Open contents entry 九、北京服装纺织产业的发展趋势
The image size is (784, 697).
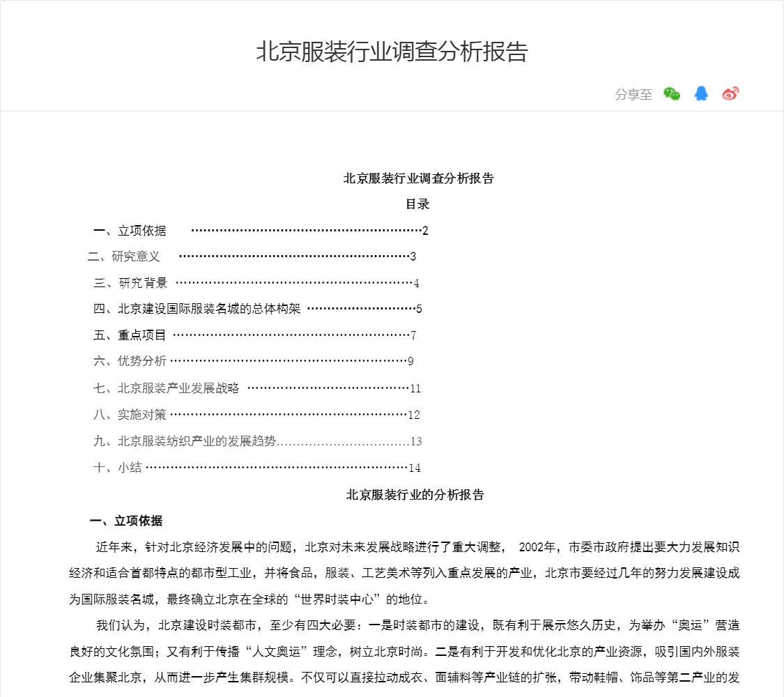pos(257,441)
